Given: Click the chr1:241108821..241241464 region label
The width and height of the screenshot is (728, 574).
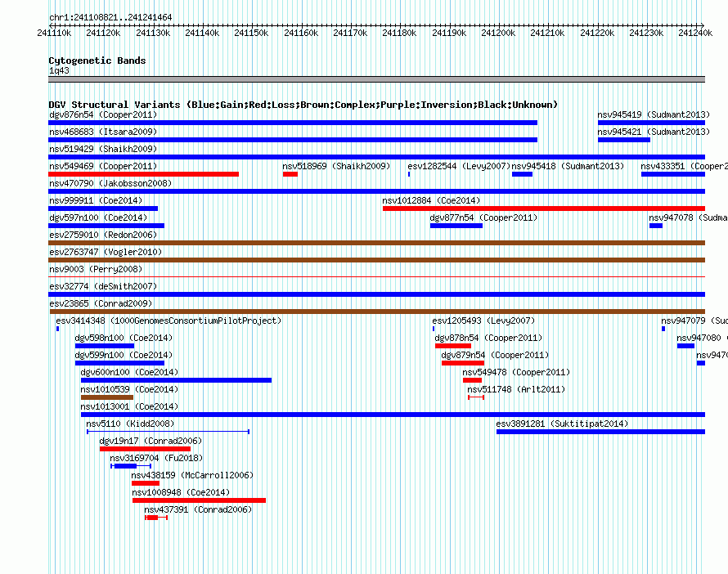Looking at the screenshot, I should pyautogui.click(x=110, y=18).
